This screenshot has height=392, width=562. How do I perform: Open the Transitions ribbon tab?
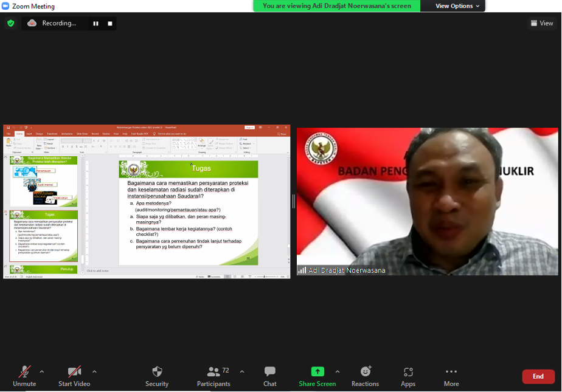(52, 134)
